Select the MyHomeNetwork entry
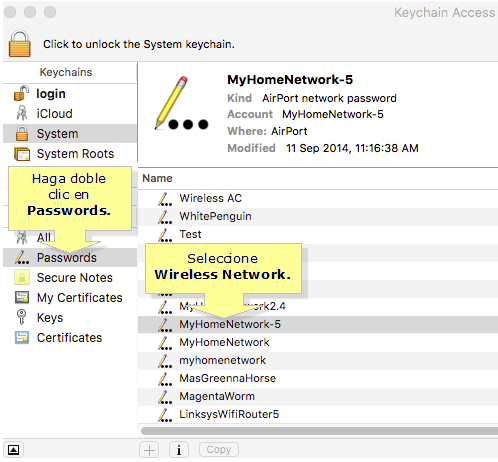The height and width of the screenshot is (462, 498). tap(318, 342)
